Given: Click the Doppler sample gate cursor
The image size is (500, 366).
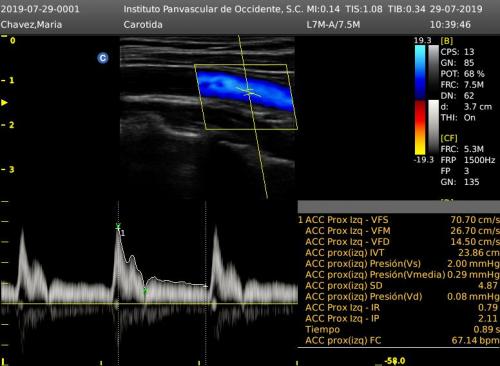Looking at the screenshot, I should coord(248,91).
